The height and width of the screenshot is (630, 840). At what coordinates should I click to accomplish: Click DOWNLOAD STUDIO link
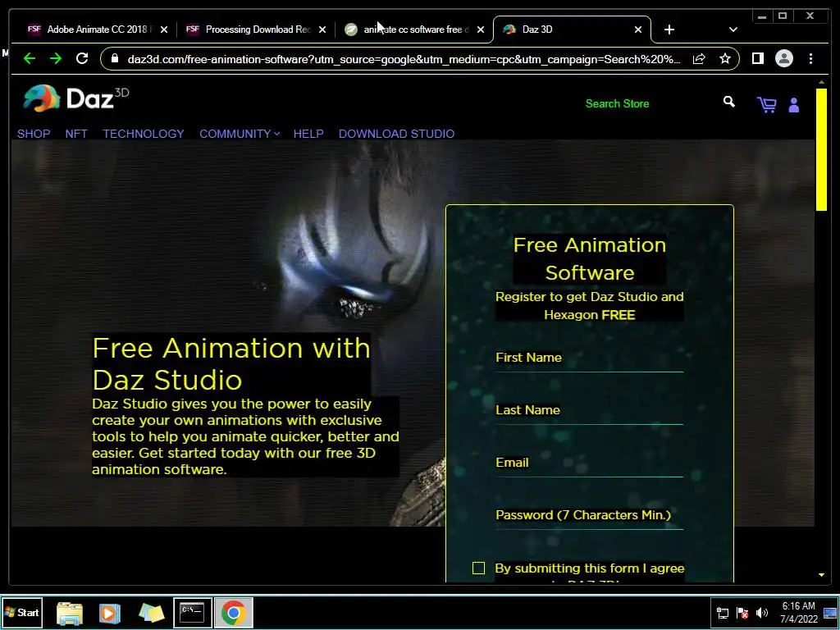click(396, 134)
